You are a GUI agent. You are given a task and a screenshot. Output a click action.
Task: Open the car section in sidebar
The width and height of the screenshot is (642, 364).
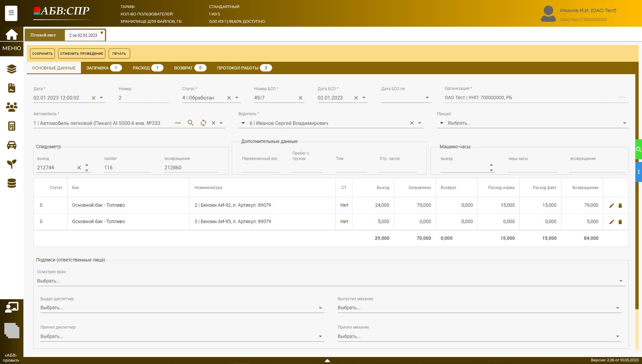[11, 145]
